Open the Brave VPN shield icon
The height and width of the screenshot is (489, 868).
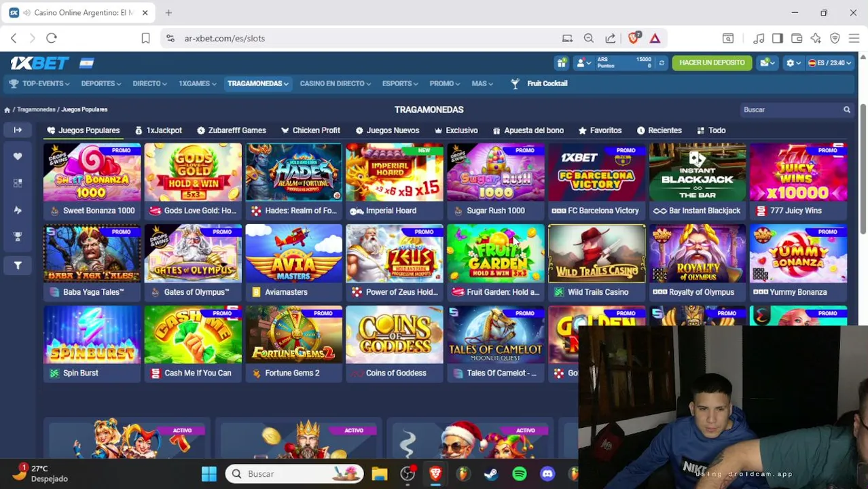(x=835, y=38)
